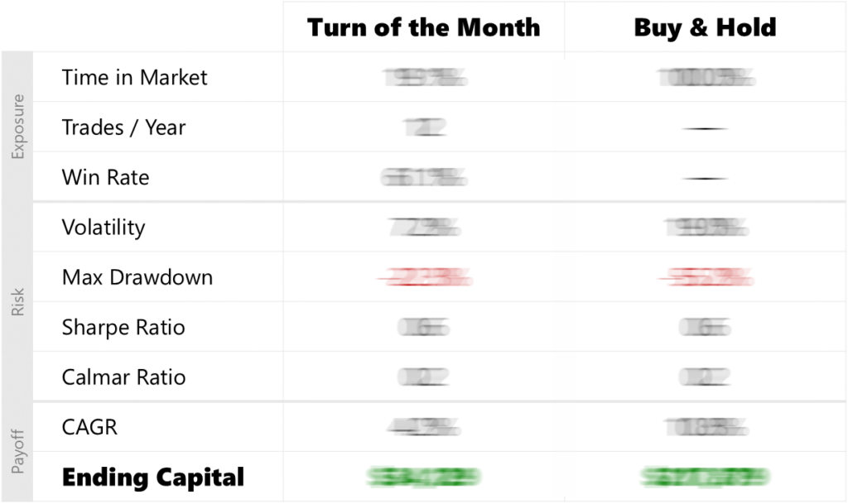
Task: Click the bold Ending Capital label
Action: (153, 478)
